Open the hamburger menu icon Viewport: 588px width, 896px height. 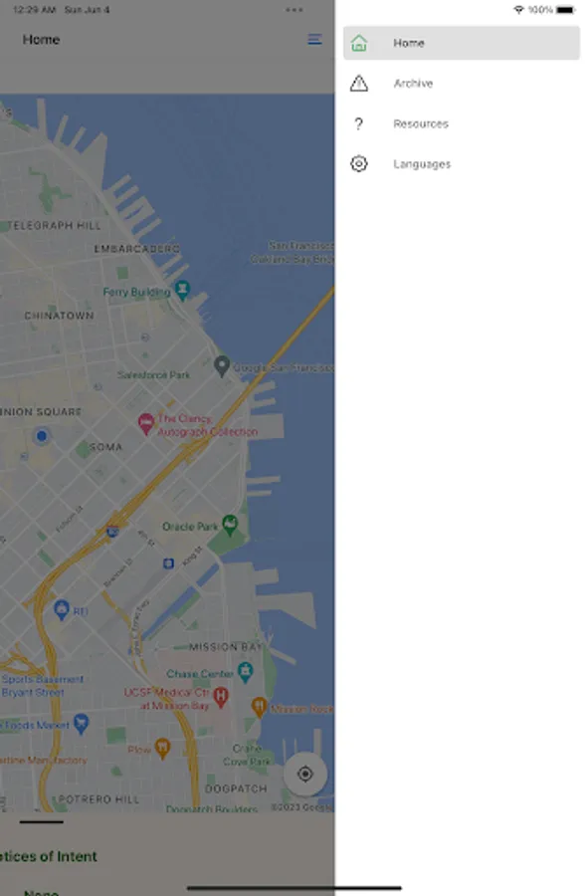[x=314, y=40]
